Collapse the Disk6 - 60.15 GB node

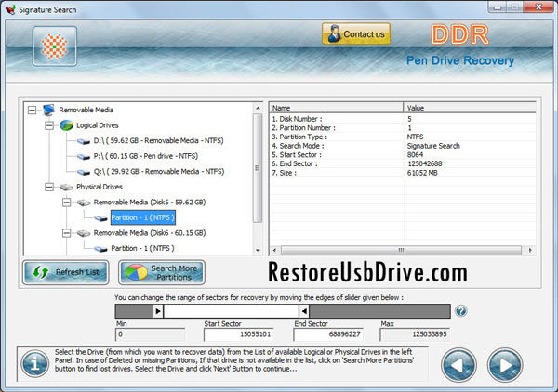coord(66,233)
